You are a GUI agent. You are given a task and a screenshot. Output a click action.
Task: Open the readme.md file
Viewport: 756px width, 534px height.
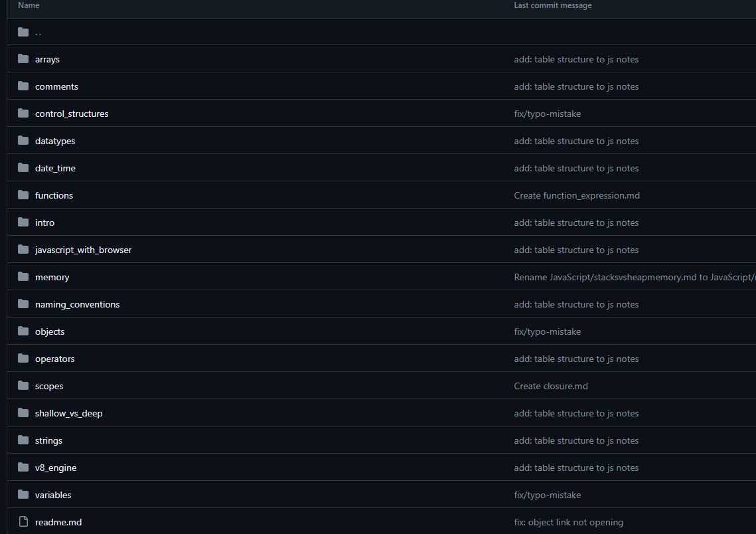click(58, 522)
